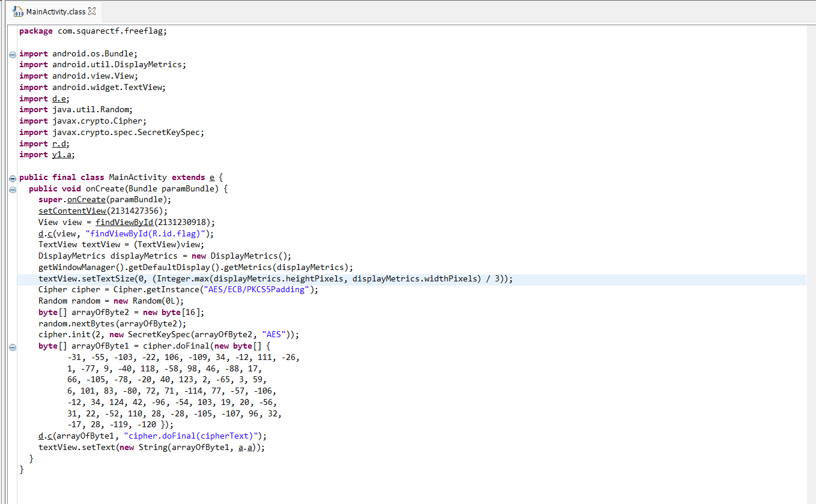Open the a.a charset link in setText
Viewport: 816px width, 504px height.
coord(246,448)
